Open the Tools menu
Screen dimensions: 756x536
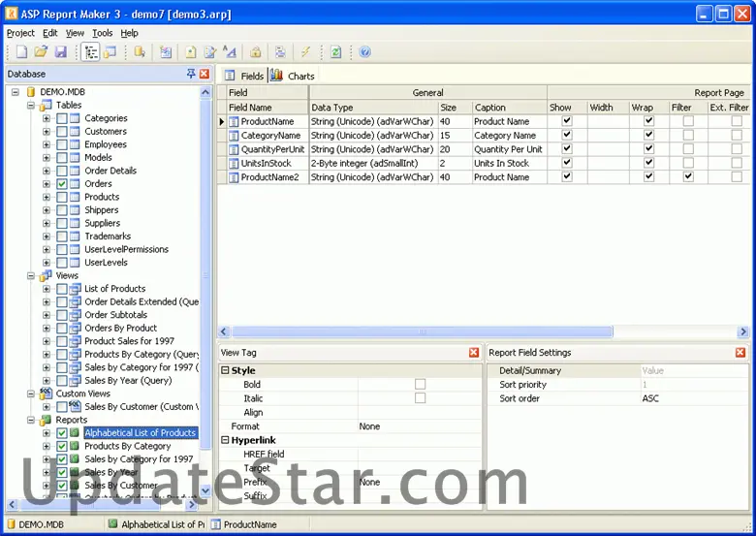[102, 33]
